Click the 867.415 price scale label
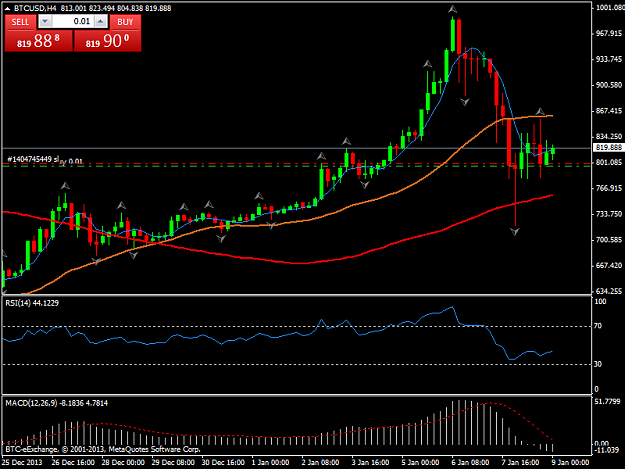 point(608,111)
